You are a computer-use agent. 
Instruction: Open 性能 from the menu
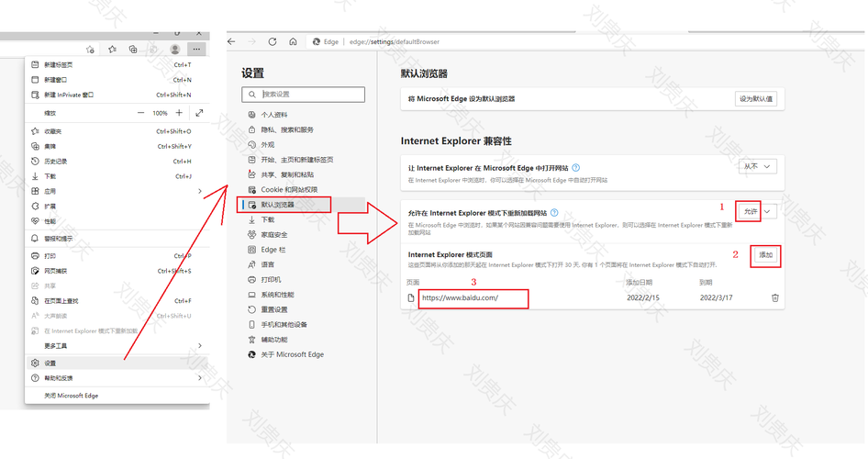(117, 221)
